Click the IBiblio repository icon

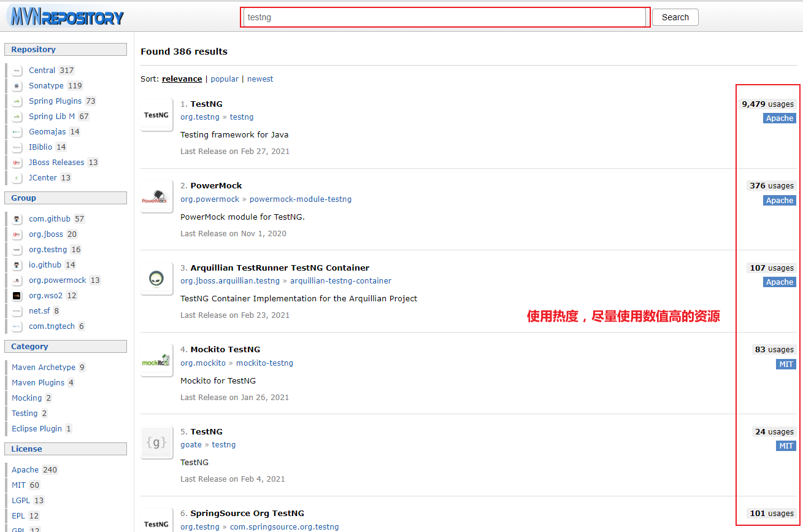[17, 147]
